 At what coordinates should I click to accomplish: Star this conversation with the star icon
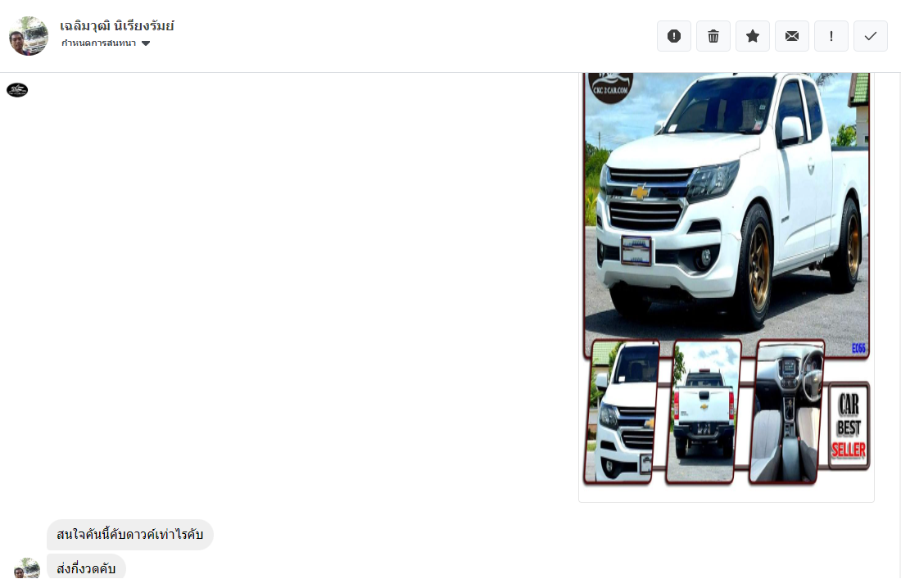tap(752, 36)
